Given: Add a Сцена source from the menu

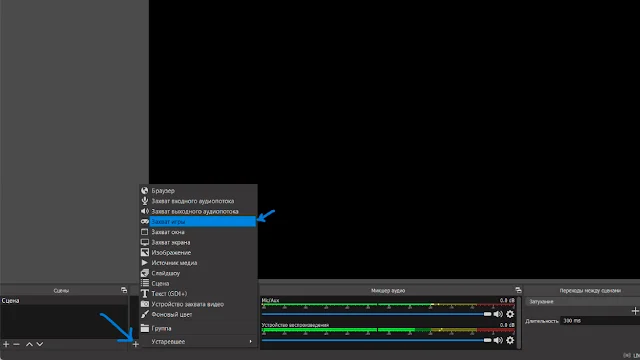Looking at the screenshot, I should (198, 283).
